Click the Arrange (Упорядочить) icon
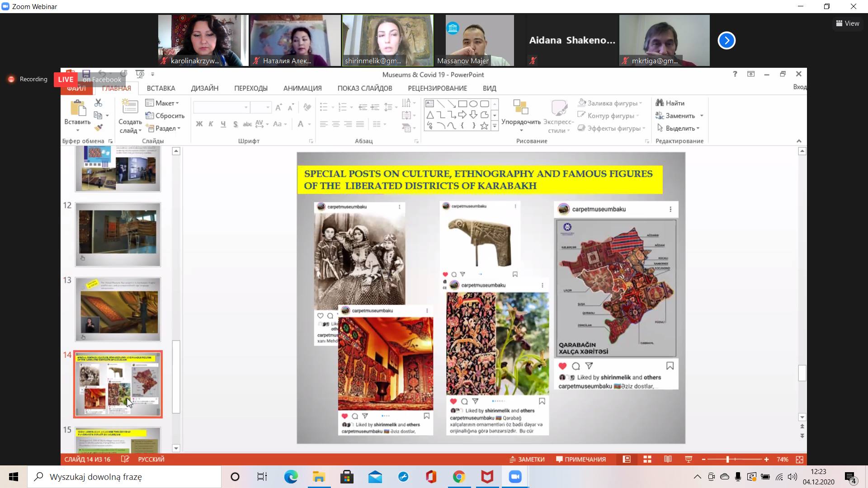 pyautogui.click(x=521, y=107)
